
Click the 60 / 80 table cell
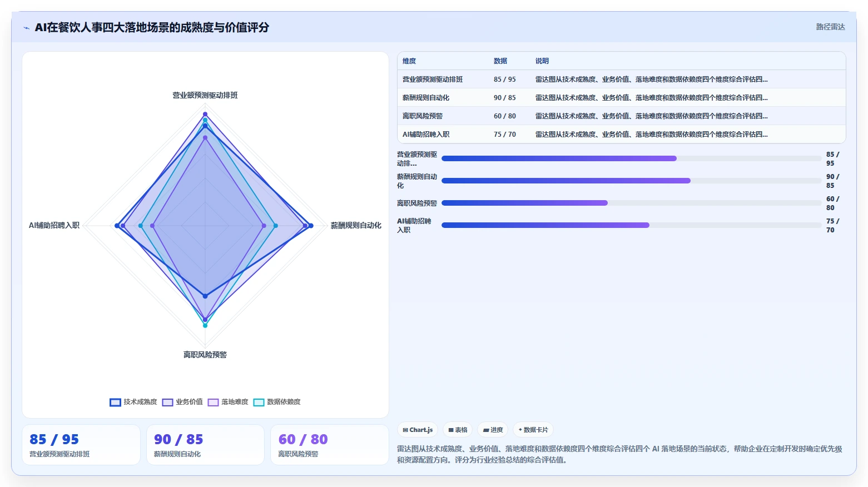[504, 116]
